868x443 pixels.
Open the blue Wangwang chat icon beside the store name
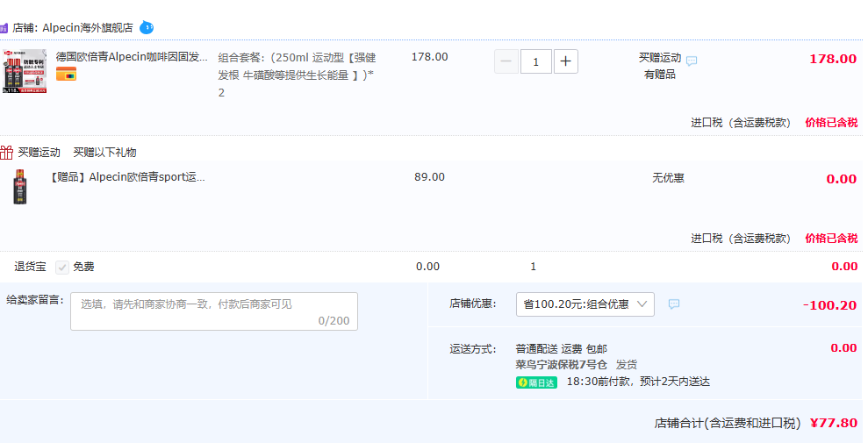click(147, 27)
